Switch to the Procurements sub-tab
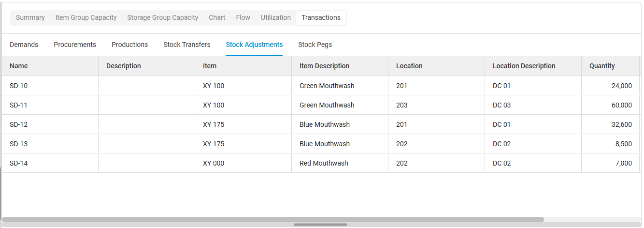 75,45
